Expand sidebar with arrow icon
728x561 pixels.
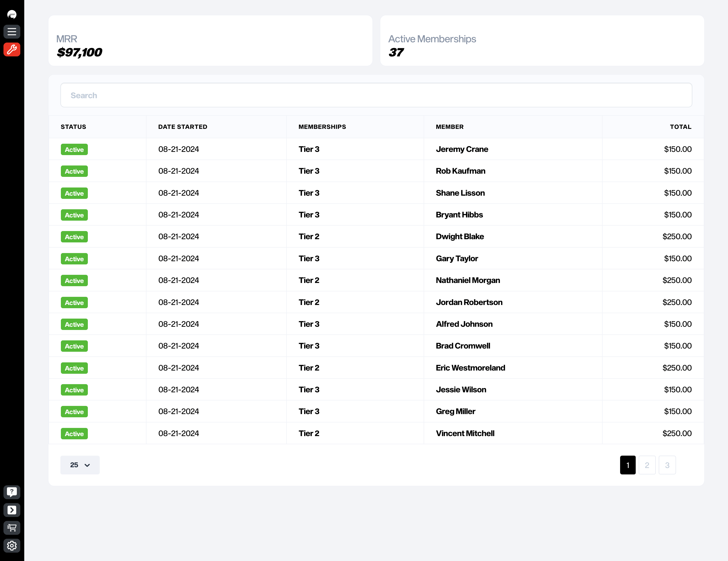click(12, 510)
